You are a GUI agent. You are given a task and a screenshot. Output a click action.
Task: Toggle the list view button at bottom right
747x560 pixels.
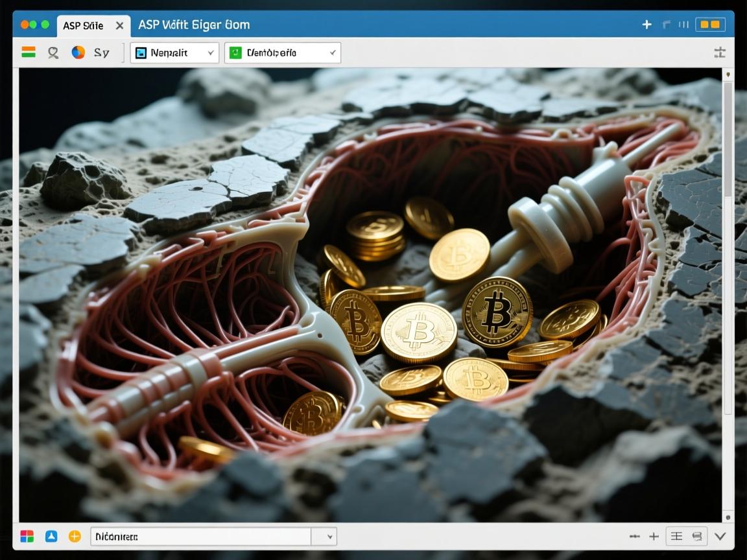676,537
